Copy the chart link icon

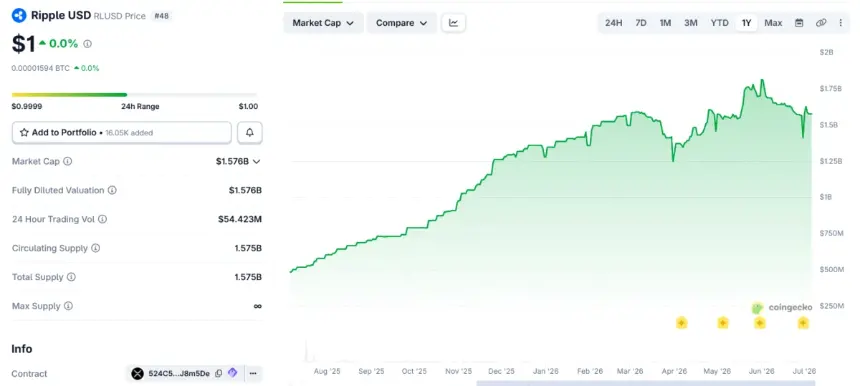(x=821, y=23)
